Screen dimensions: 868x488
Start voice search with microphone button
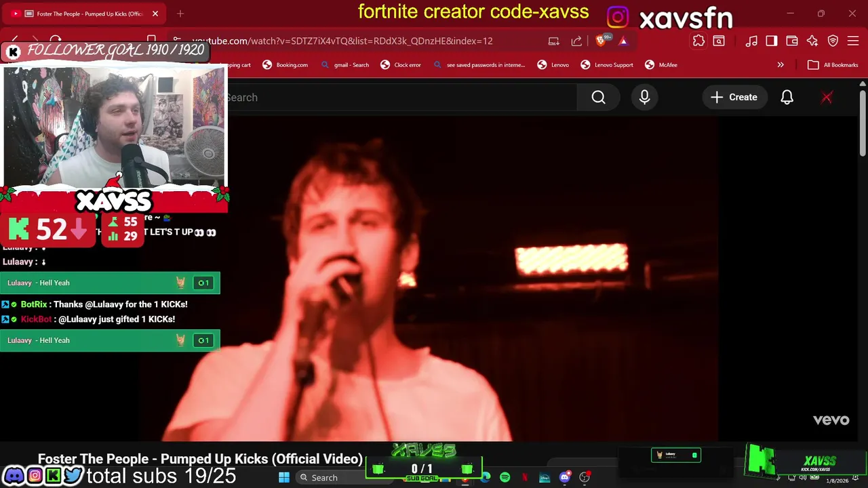pyautogui.click(x=644, y=98)
